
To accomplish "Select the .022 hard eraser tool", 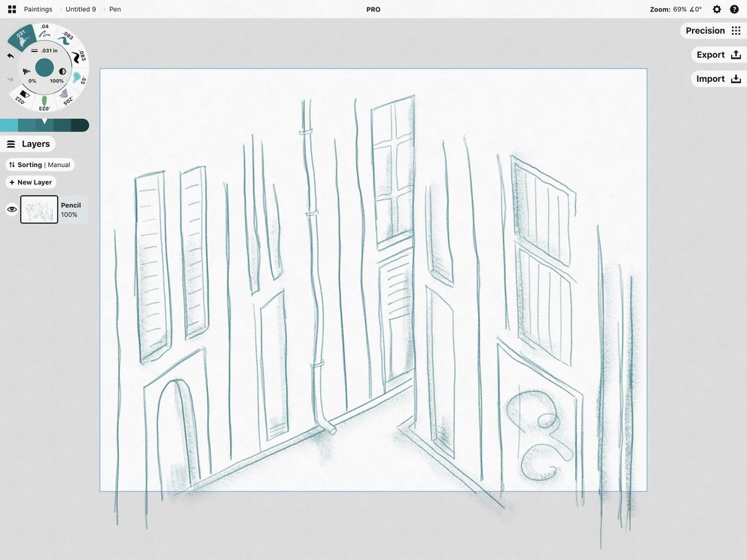I will point(23,92).
